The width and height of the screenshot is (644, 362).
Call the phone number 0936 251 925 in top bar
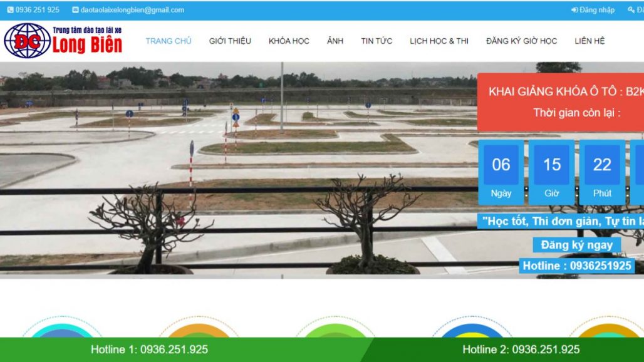coord(38,10)
